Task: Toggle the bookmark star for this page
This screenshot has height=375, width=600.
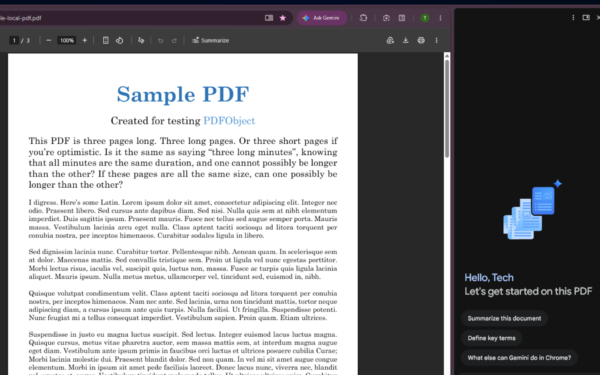Action: point(283,18)
